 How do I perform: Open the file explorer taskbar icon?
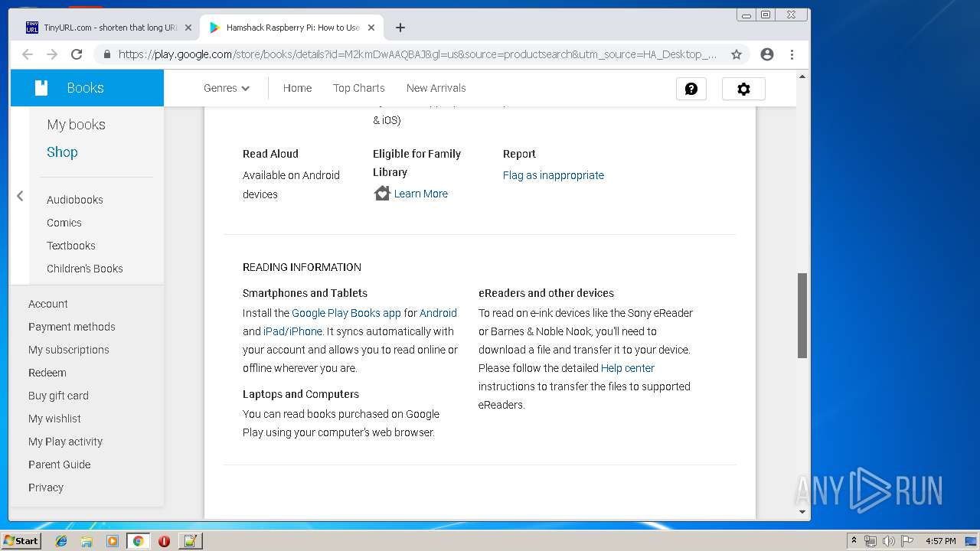pos(87,541)
